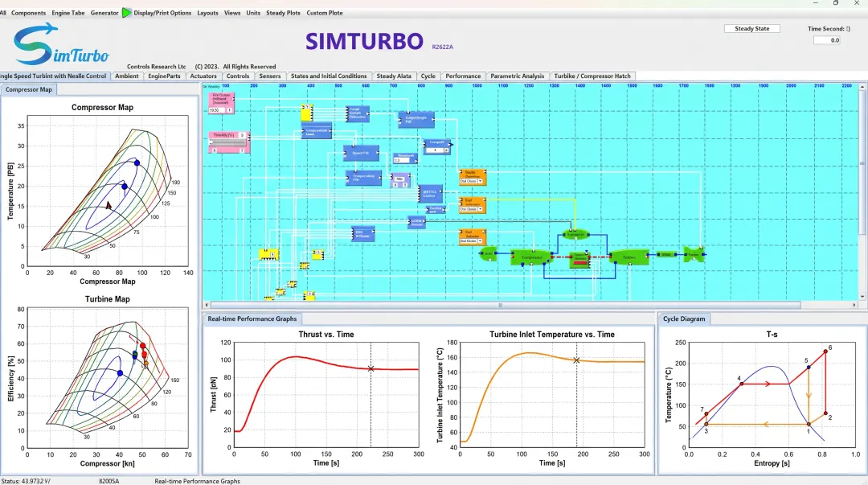Image resolution: width=868 pixels, height=485 pixels.
Task: Select the blue DBN block near the bottom
Action: coord(363,234)
